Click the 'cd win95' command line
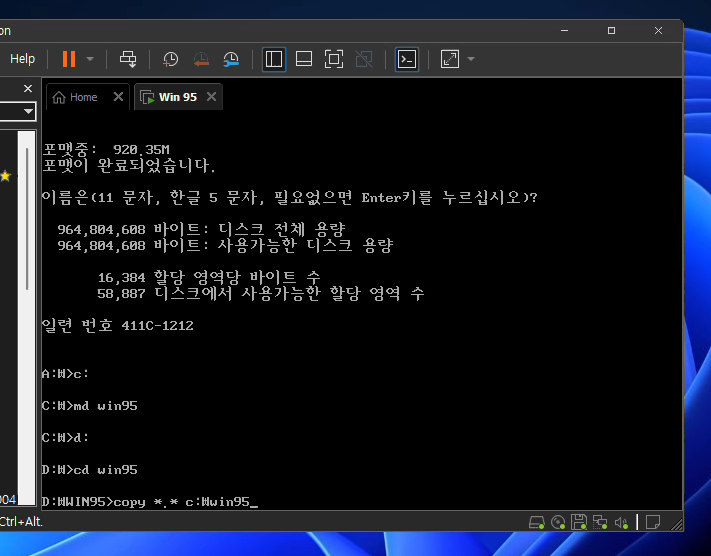Image resolution: width=711 pixels, height=556 pixels. coord(90,470)
